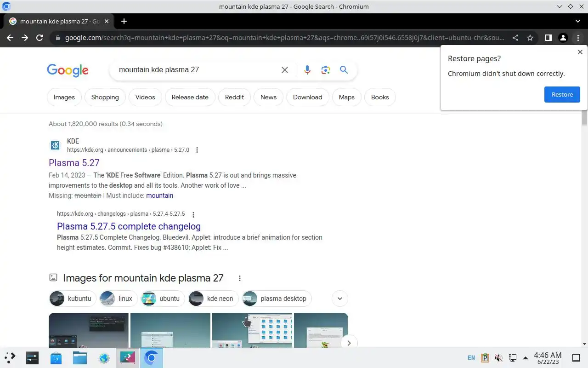
Task: Open the muted volume tray icon
Action: [x=498, y=358]
